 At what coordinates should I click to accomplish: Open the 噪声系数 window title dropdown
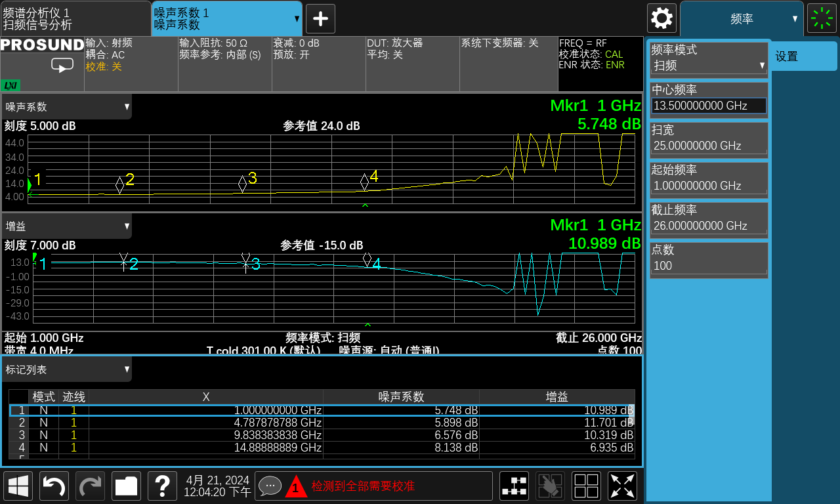pos(66,107)
